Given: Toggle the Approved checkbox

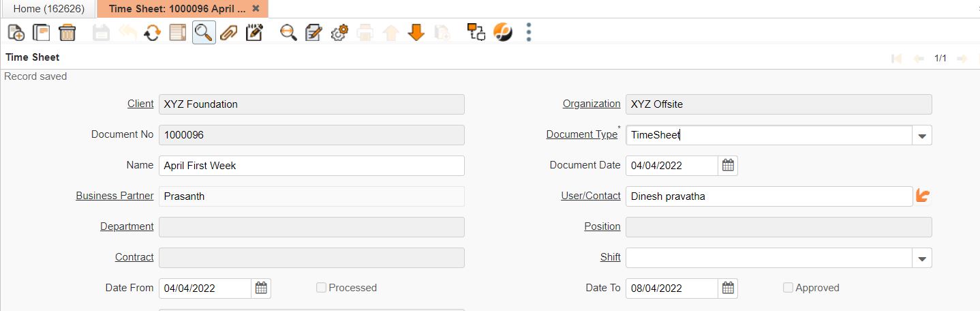Looking at the screenshot, I should click(x=788, y=288).
